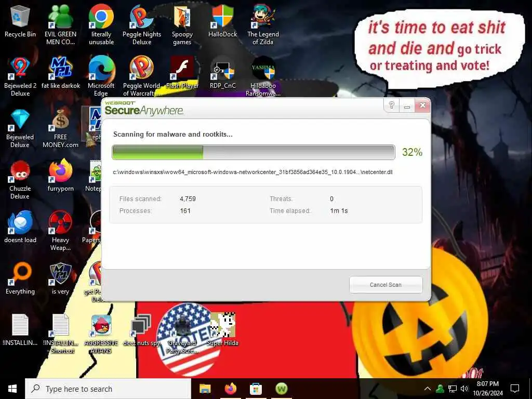The height and width of the screenshot is (399, 532).
Task: Launch Microsoft Edge from desktop
Action: coord(101,76)
